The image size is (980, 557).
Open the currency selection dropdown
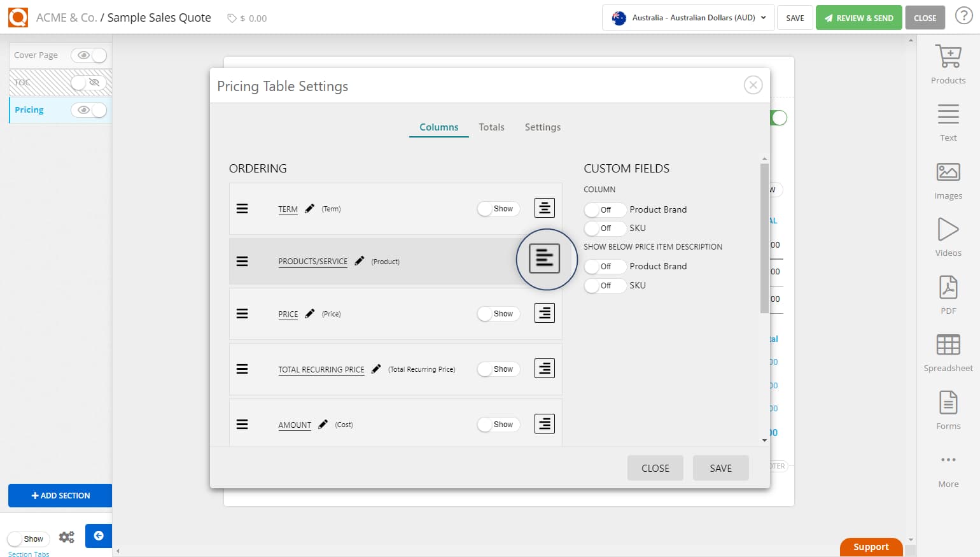687,18
